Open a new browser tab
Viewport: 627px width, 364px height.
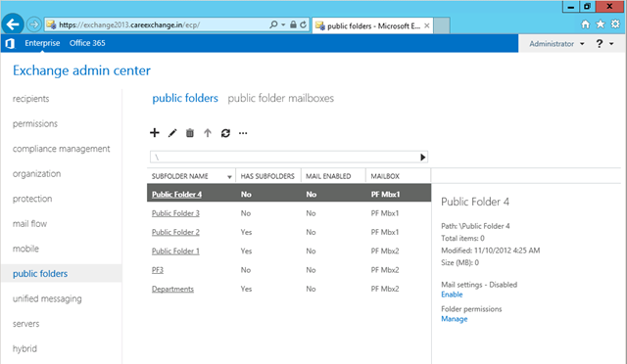coord(442,25)
